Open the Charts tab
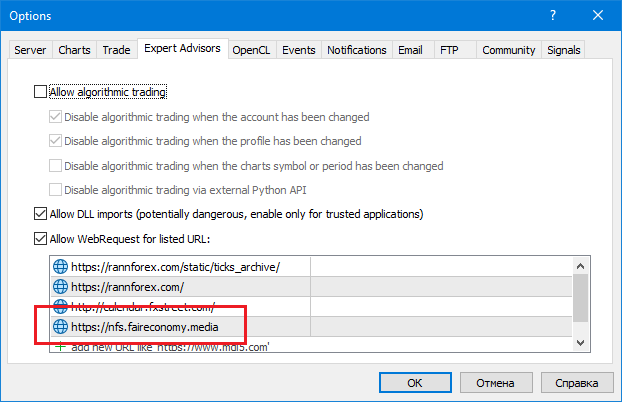The height and width of the screenshot is (402, 622). point(74,50)
